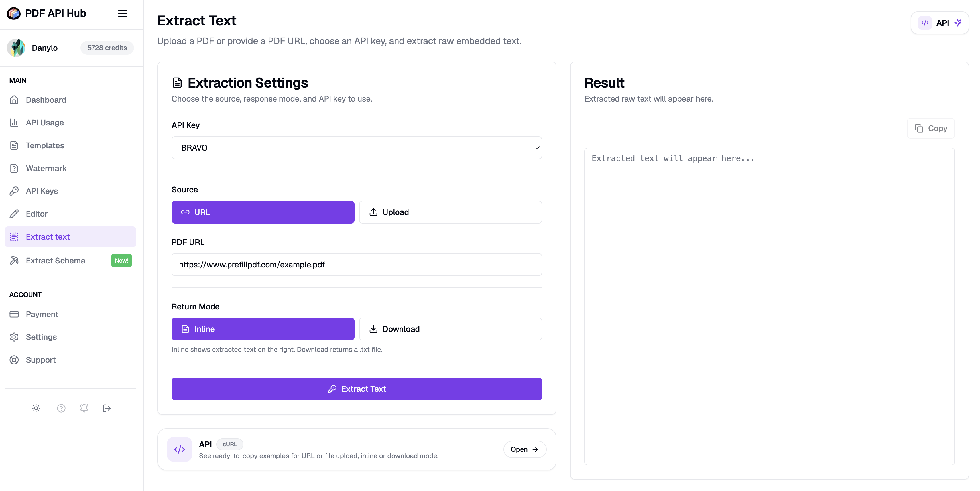Navigate to the Watermark page
This screenshot has width=980, height=491.
pos(70,168)
